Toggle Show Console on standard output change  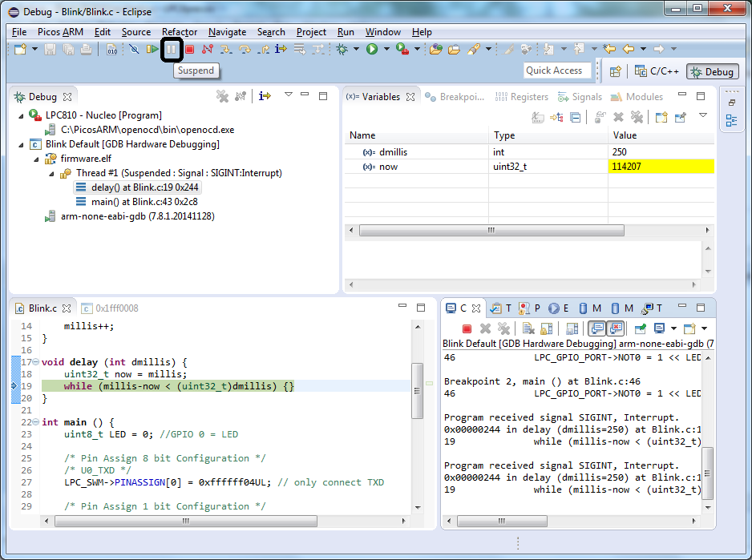pos(597,329)
